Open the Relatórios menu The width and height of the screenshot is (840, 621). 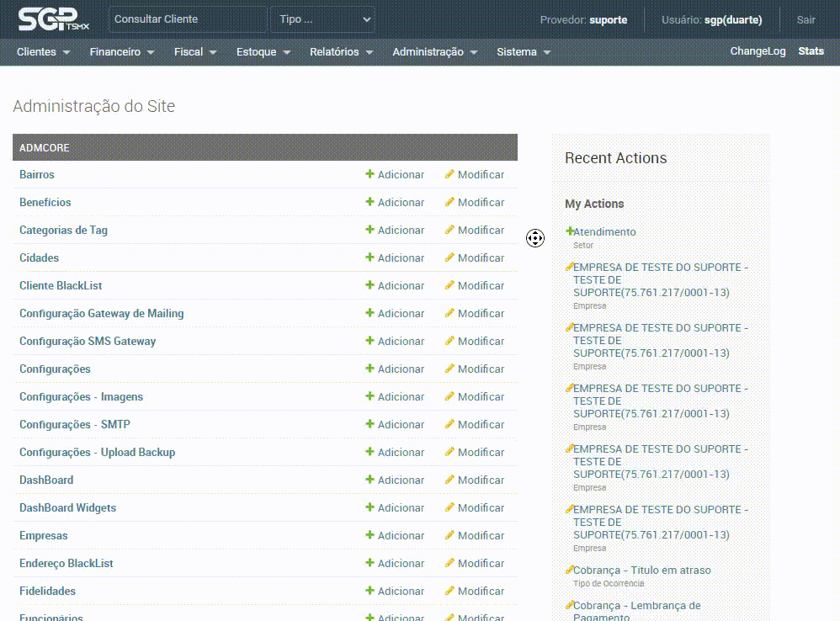coord(340,52)
